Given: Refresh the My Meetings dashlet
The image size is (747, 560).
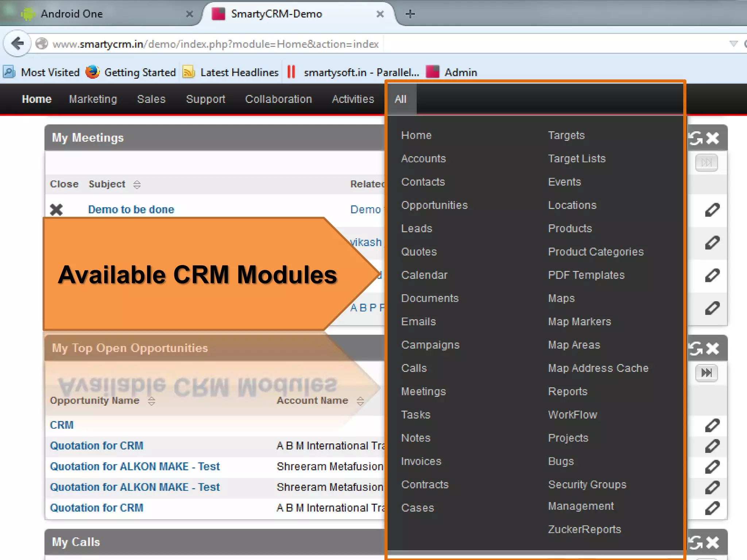Looking at the screenshot, I should click(x=696, y=138).
